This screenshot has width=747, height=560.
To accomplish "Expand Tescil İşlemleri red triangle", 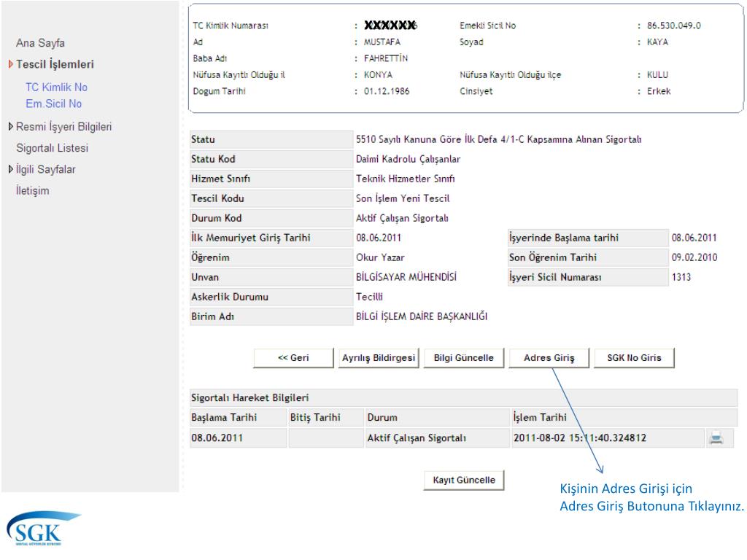I will click(x=10, y=64).
